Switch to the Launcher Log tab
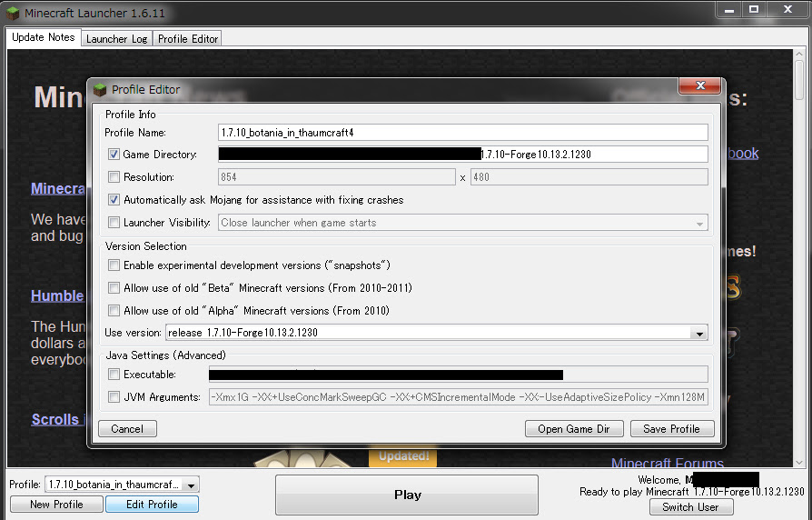The height and width of the screenshot is (520, 812). click(x=116, y=39)
